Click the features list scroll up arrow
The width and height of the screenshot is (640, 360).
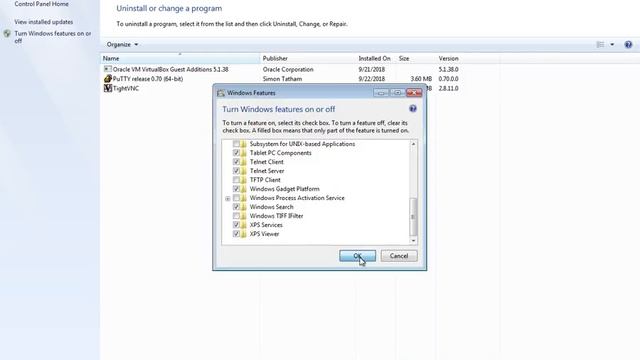tap(413, 144)
